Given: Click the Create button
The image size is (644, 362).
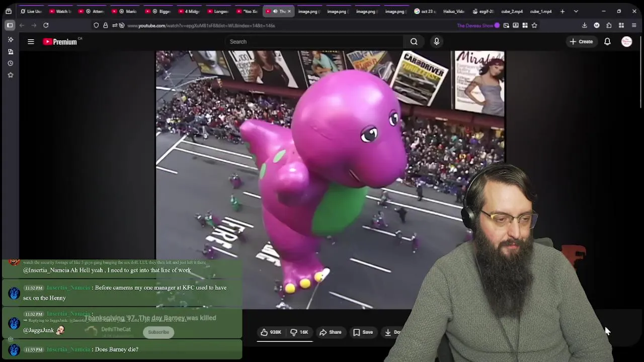Looking at the screenshot, I should pyautogui.click(x=581, y=42).
